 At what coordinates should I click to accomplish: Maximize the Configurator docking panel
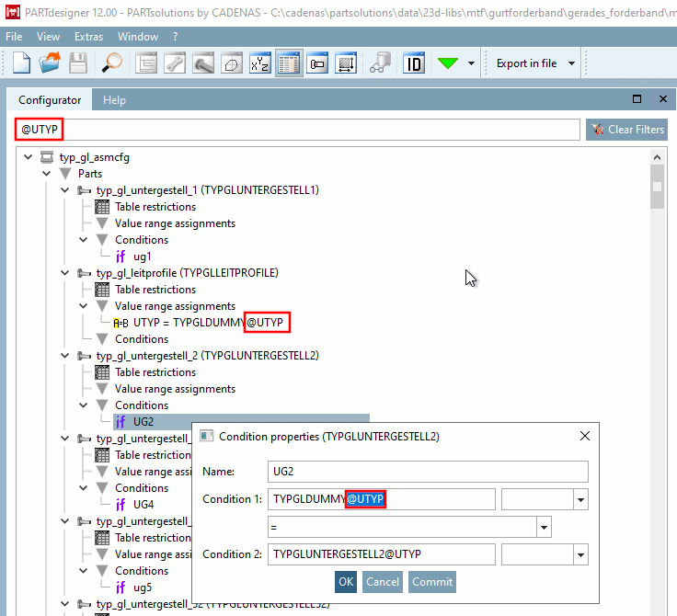click(637, 99)
